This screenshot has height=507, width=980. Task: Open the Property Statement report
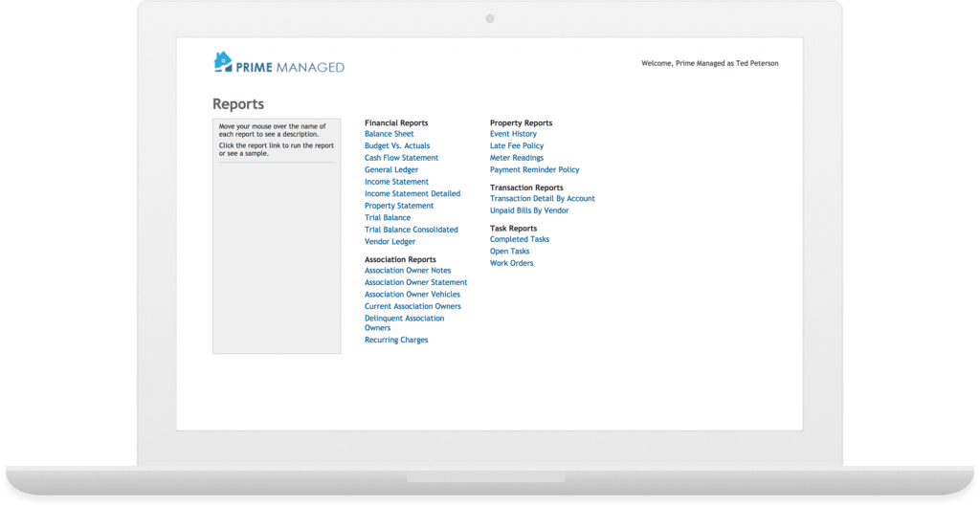pos(399,206)
